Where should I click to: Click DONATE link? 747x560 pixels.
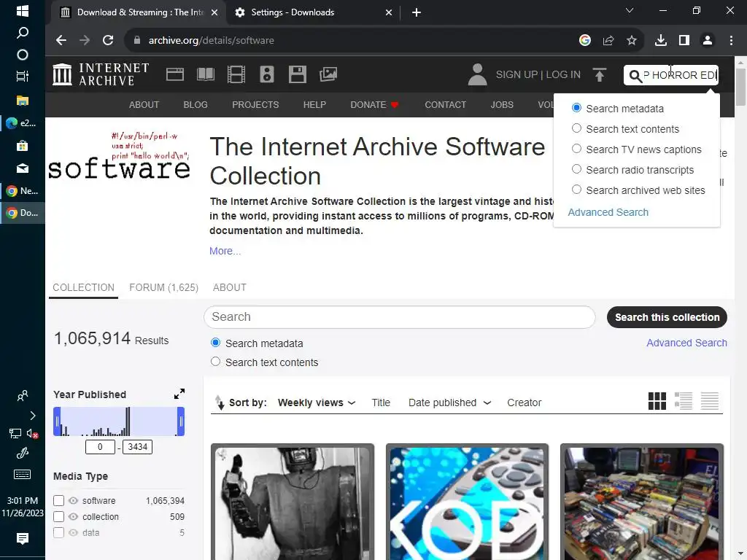(x=374, y=105)
